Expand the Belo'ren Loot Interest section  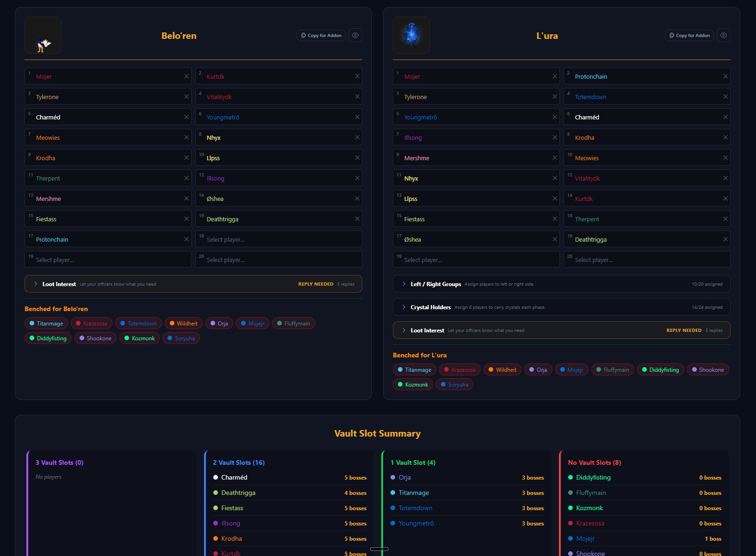pos(193,284)
